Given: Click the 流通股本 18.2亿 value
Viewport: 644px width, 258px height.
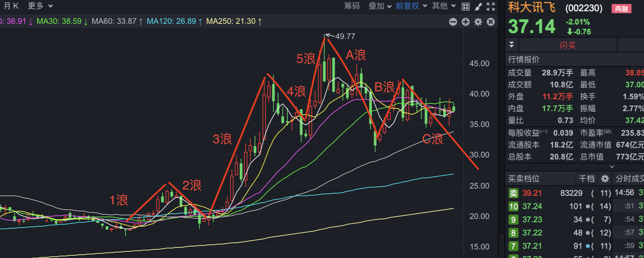Looking at the screenshot, I should [x=561, y=145].
